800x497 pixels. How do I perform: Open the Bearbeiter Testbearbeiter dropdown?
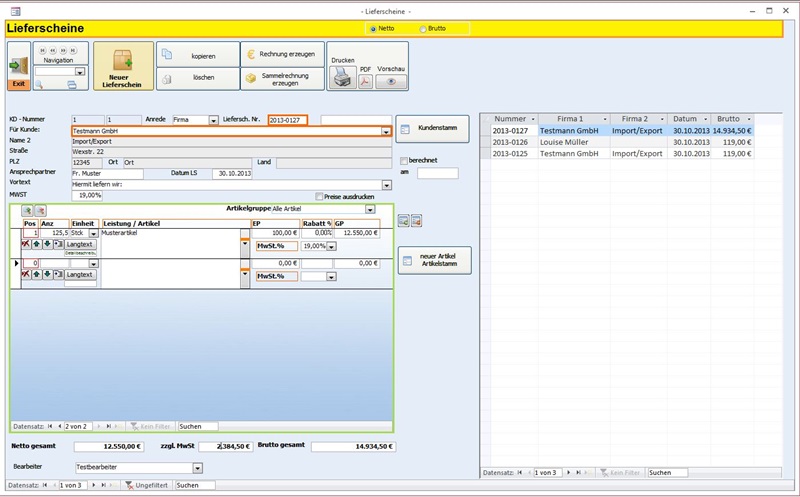tap(197, 468)
